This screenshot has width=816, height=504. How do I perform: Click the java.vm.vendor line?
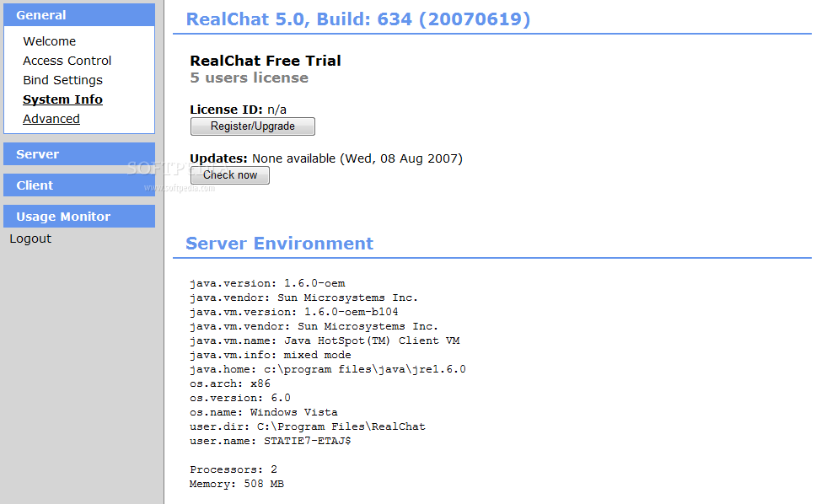(x=314, y=326)
